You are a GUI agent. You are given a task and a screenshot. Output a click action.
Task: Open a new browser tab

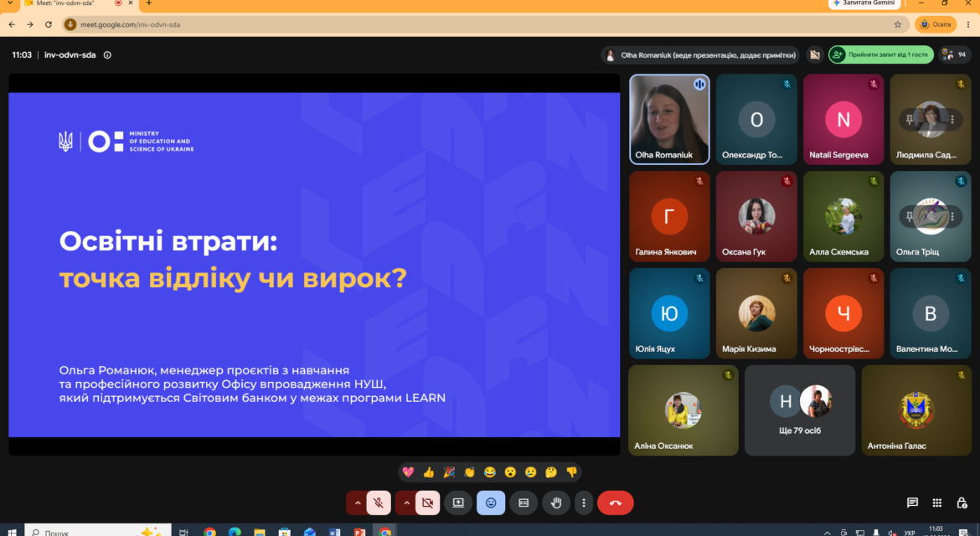149,3
